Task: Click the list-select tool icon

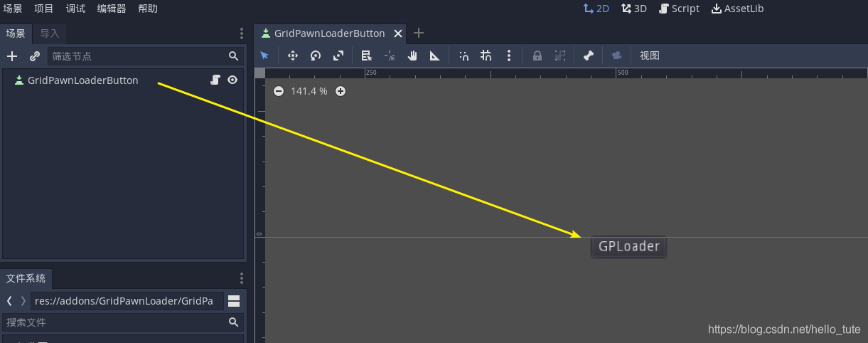Action: click(x=366, y=56)
